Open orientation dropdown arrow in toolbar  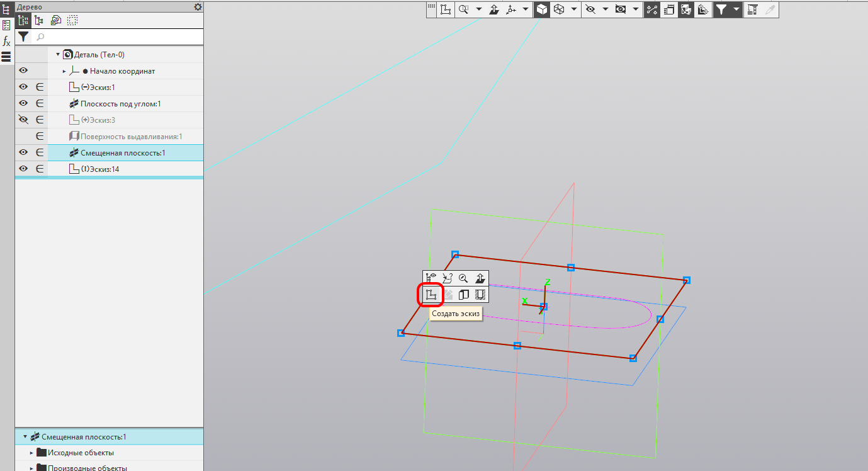click(x=526, y=9)
